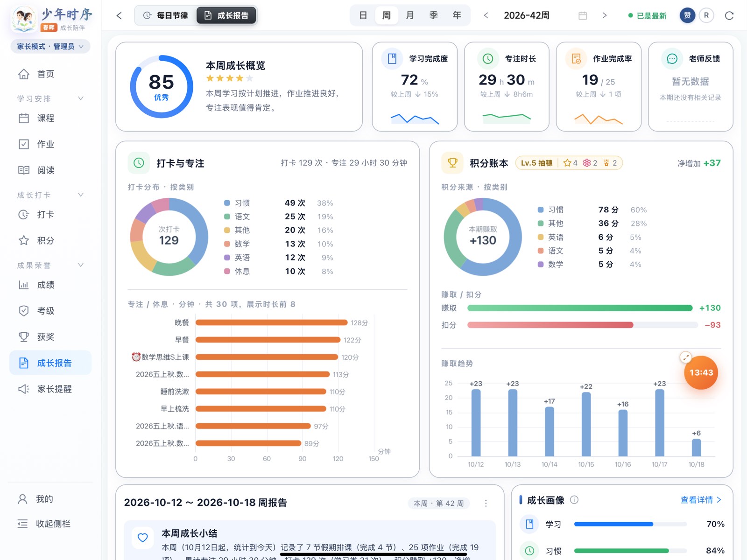
Task: Toggle 习惯 legend in 积分来源 chart
Action: coord(551,210)
